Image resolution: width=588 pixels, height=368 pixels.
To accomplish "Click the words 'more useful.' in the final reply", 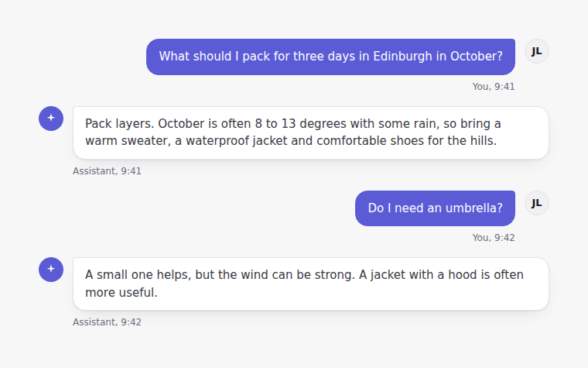I will [121, 293].
